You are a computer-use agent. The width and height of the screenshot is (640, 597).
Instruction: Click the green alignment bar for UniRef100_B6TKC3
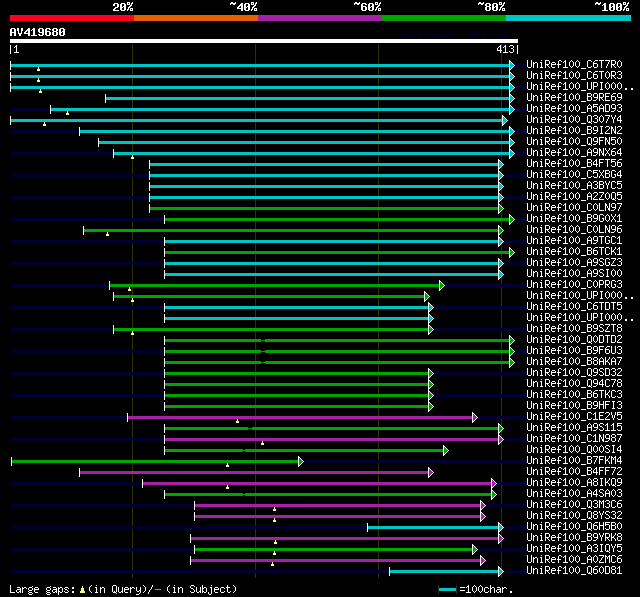pyautogui.click(x=298, y=395)
